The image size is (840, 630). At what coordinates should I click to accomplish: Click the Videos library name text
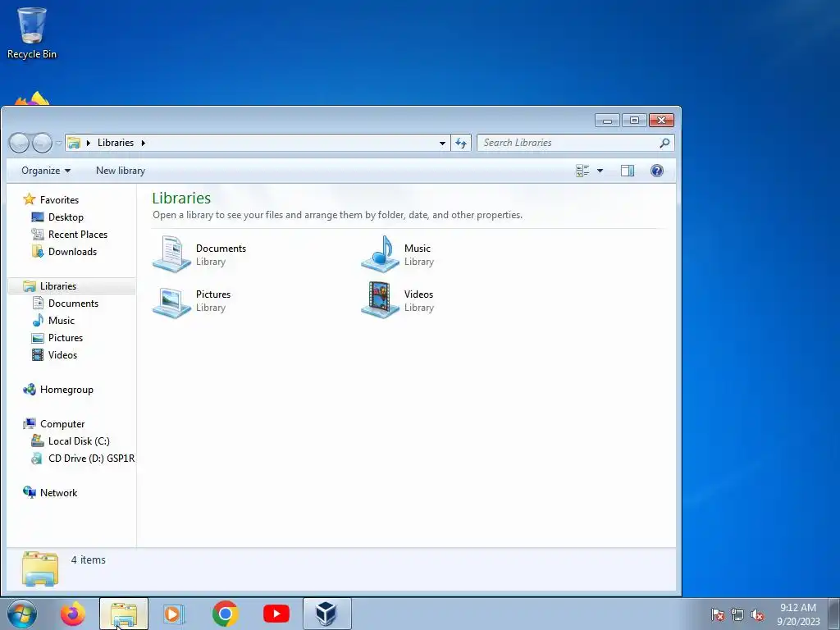point(418,294)
